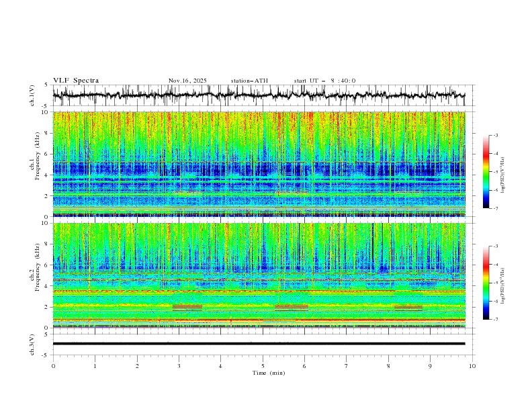532x411 pixels.
Task: Click the ch.3 flat black voltage trace
Action: click(259, 344)
